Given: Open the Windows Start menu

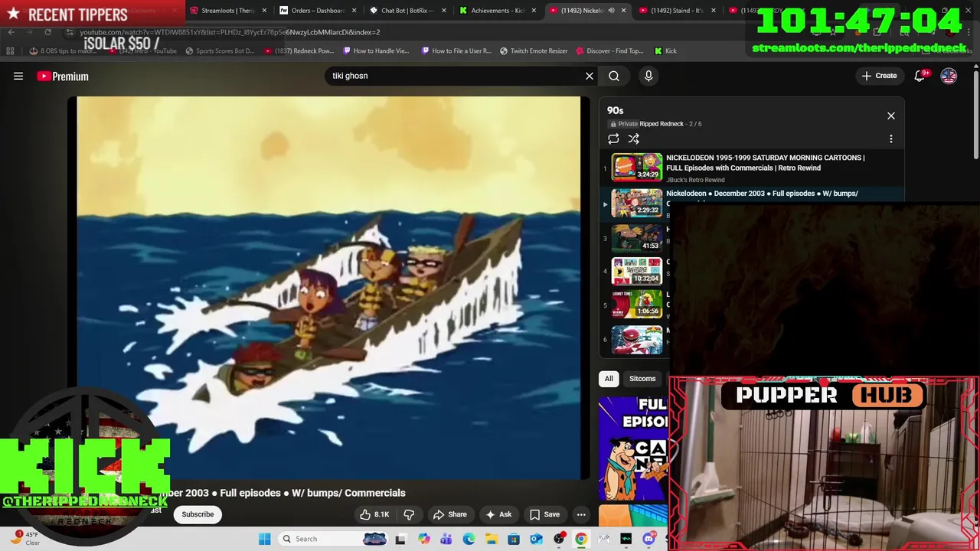Looking at the screenshot, I should click(264, 539).
